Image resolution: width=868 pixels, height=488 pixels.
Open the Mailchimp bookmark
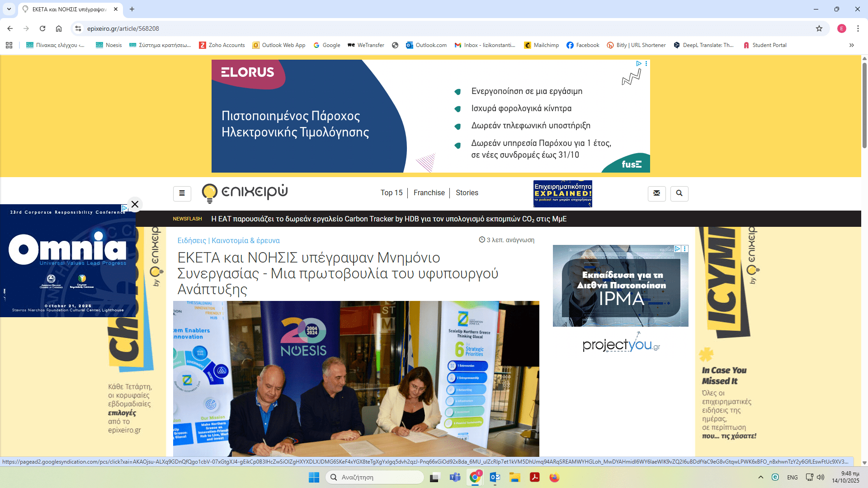point(542,45)
